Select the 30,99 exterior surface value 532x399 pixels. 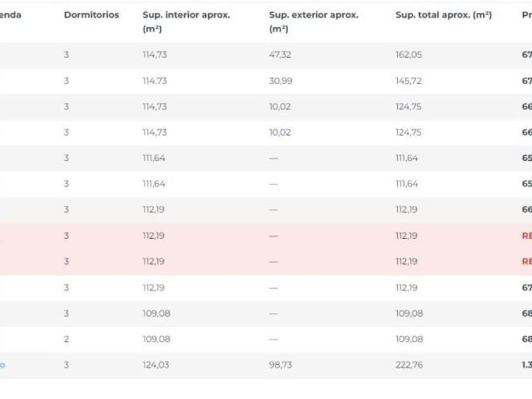(281, 81)
